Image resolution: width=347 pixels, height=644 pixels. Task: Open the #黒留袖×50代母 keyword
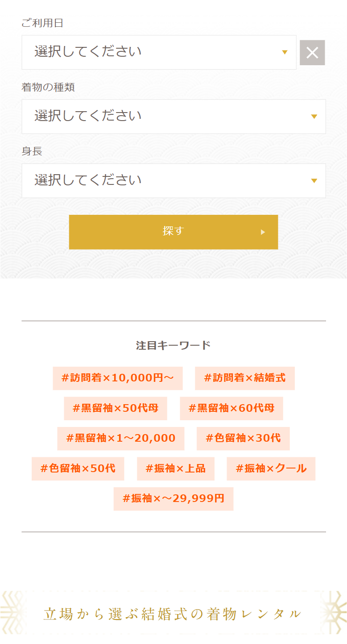coord(116,408)
